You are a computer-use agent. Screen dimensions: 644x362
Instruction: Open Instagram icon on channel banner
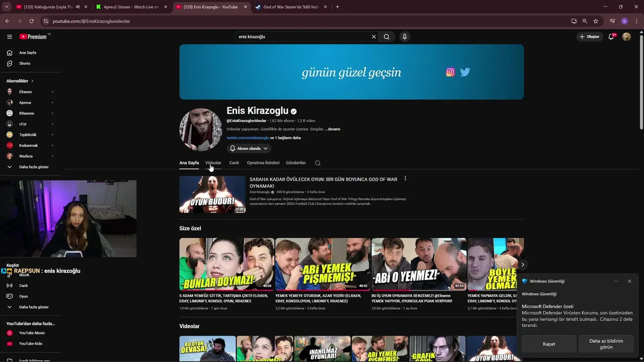[450, 72]
